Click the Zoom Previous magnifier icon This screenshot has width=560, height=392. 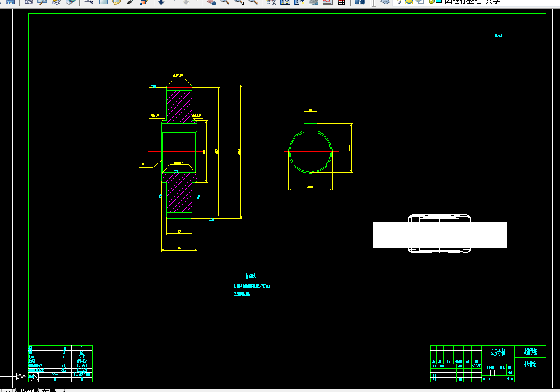point(253,1)
